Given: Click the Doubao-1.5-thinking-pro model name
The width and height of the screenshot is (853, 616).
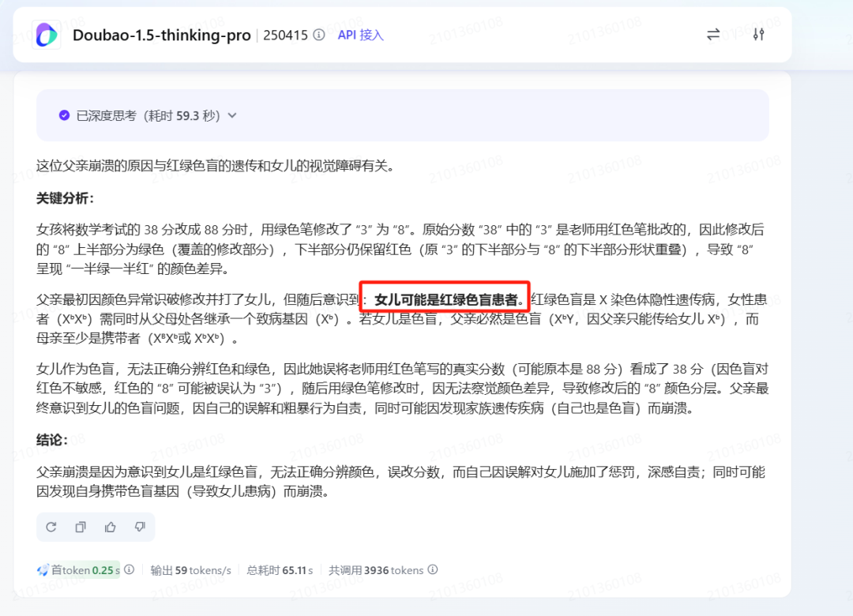Looking at the screenshot, I should 162,35.
